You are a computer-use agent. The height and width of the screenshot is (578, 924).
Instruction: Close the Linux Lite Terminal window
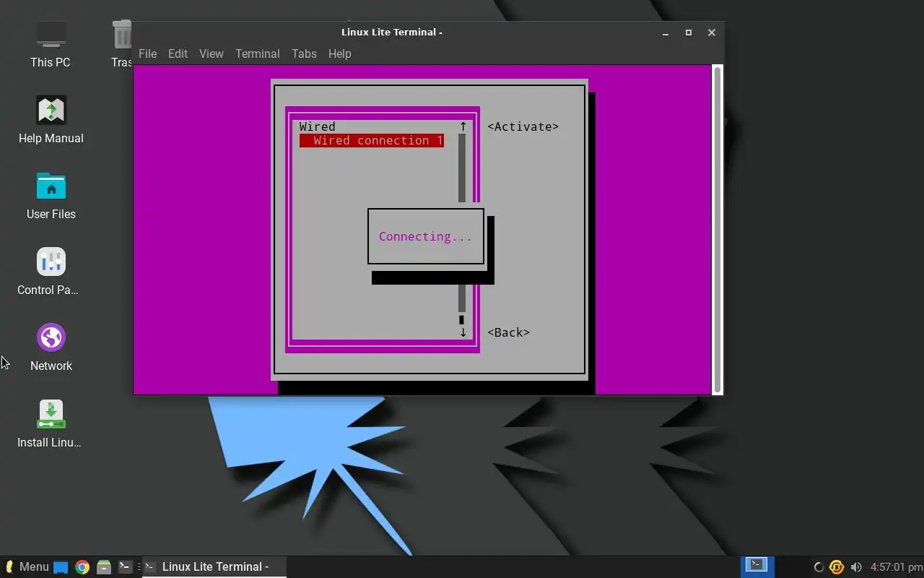click(x=712, y=33)
